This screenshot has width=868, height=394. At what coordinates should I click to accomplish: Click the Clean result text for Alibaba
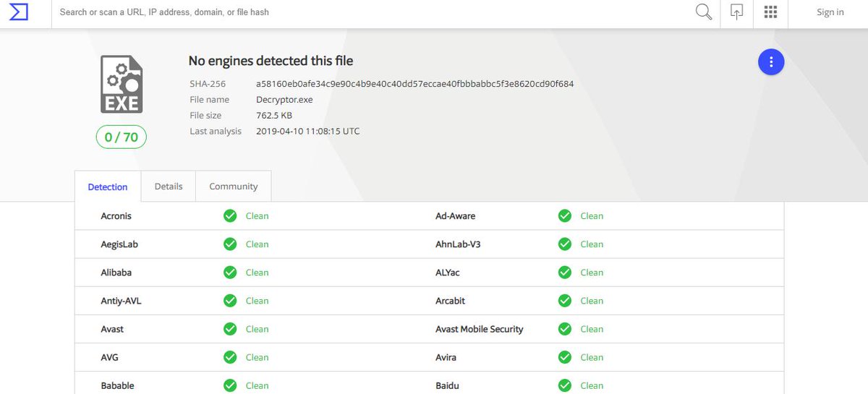(x=257, y=273)
